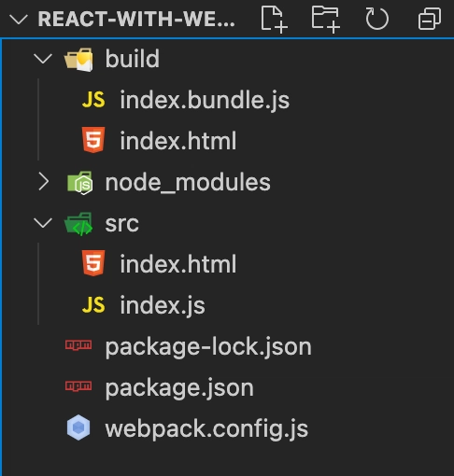Collapse the src folder chevron
454x476 pixels.
click(43, 223)
